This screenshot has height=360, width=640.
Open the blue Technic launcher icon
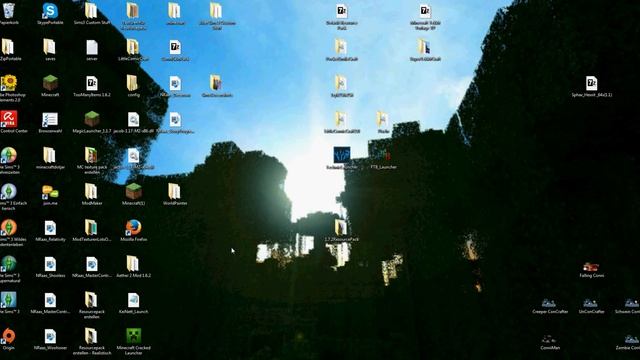click(x=342, y=155)
